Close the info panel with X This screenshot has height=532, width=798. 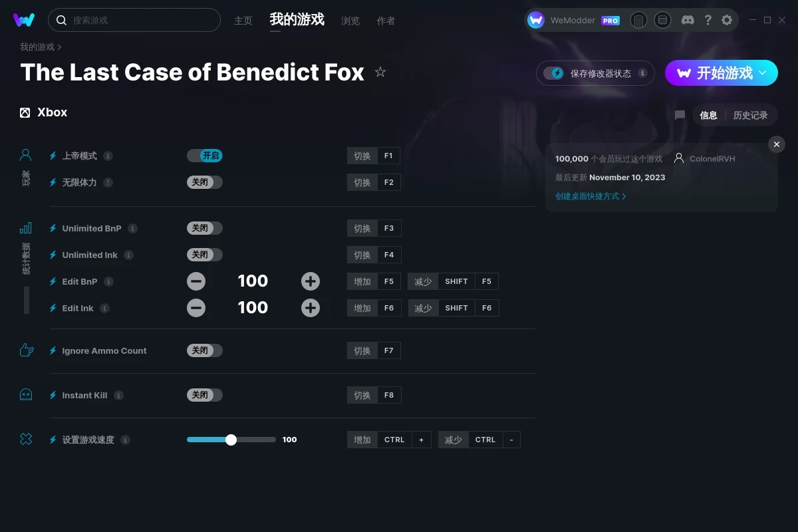(x=777, y=144)
